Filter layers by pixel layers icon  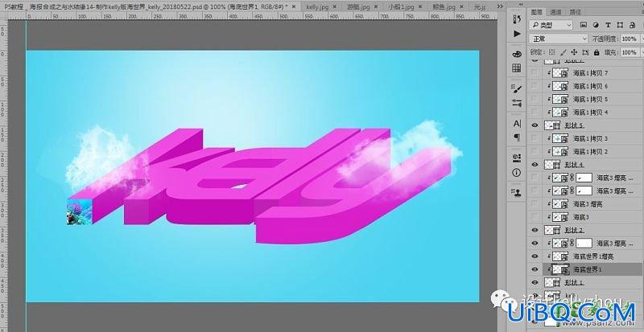pyautogui.click(x=583, y=25)
